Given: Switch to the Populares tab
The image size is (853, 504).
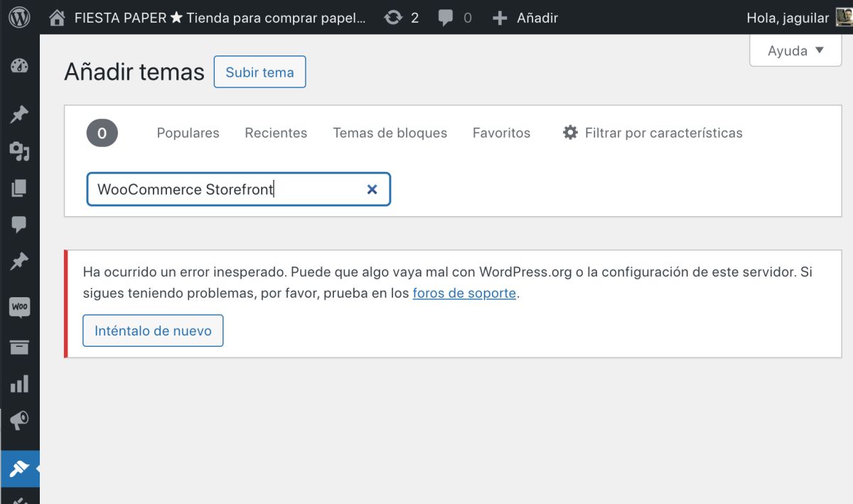Looking at the screenshot, I should coord(188,132).
